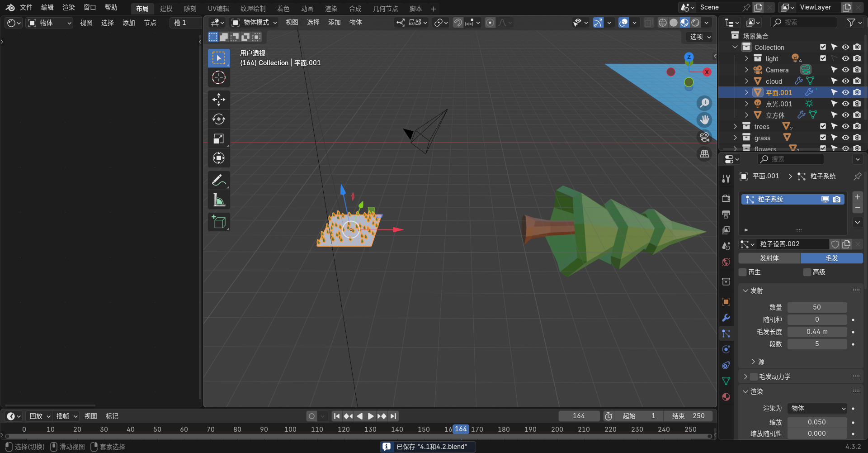Select the Move tool in viewport toolbar

tap(219, 100)
